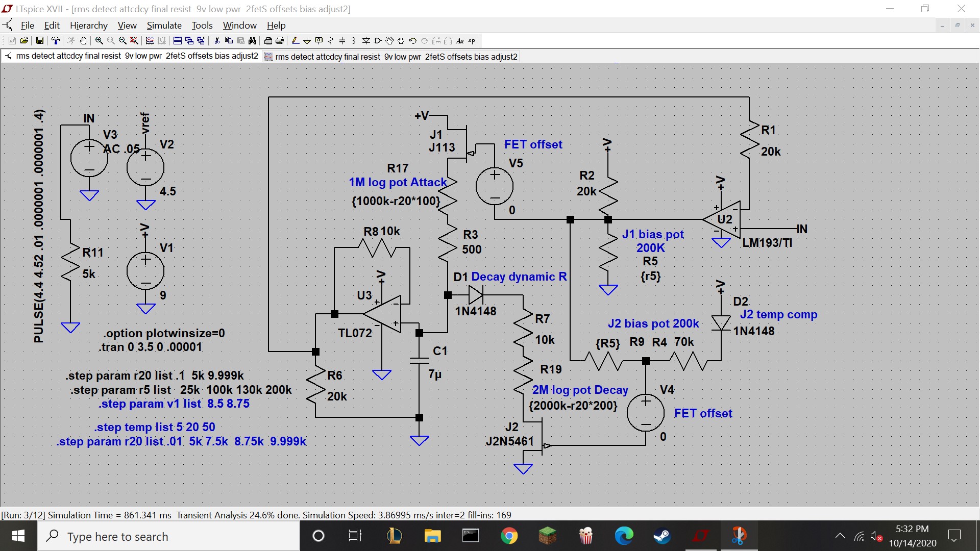This screenshot has height=551, width=980.
Task: Click the New Schematic toolbar icon
Action: (12, 41)
